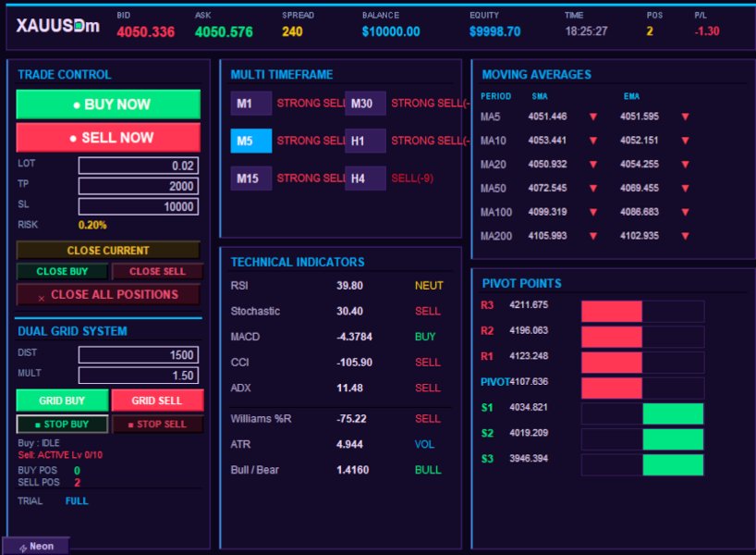Viewport: 756px width, 555px height.
Task: Click the MA100 SMA down arrow
Action: tap(593, 212)
